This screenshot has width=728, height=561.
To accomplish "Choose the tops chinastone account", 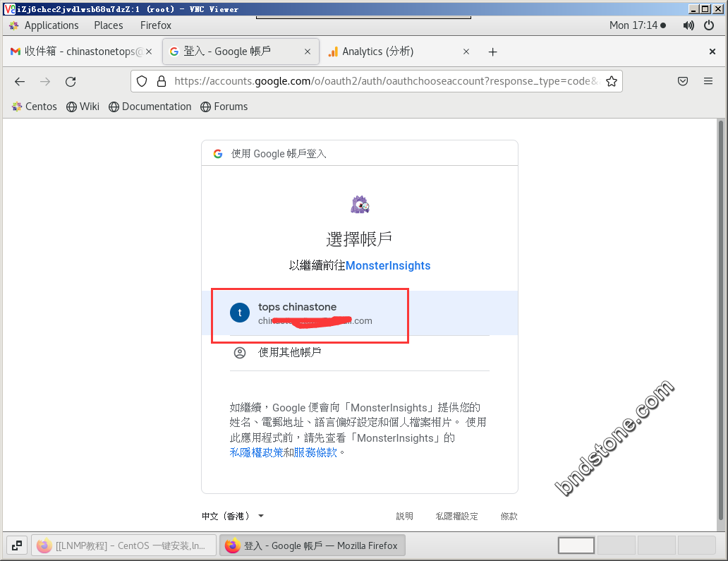I will [x=359, y=313].
